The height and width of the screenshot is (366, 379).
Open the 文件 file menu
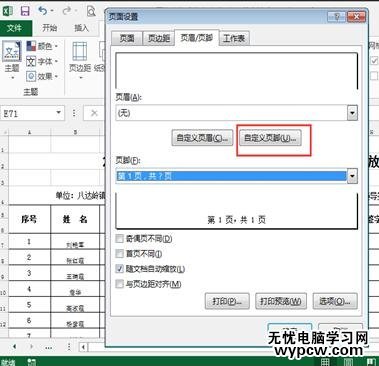tap(15, 28)
